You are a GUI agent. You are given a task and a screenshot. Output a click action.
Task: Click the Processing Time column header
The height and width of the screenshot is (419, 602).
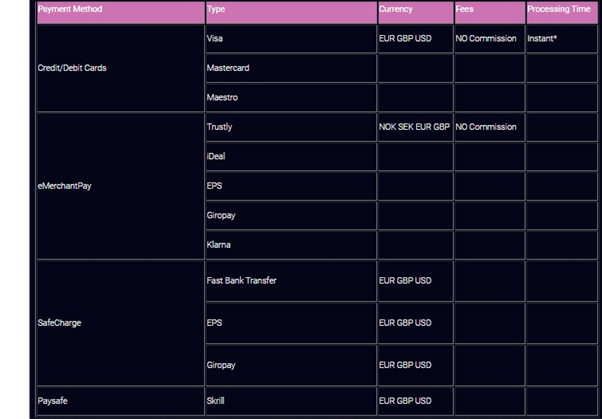562,12
